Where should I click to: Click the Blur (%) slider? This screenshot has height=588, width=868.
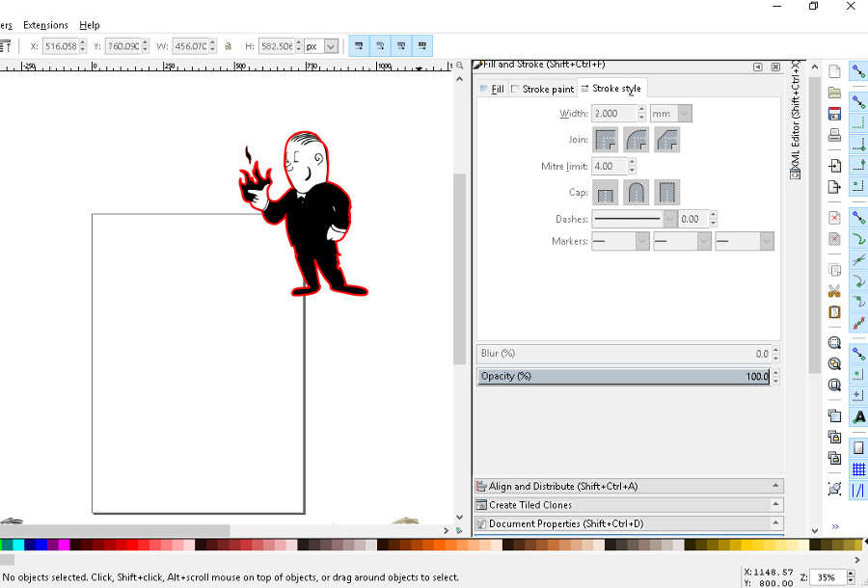623,354
